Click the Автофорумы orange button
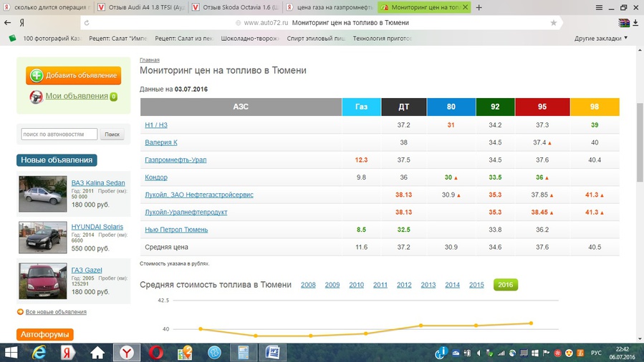 44,335
